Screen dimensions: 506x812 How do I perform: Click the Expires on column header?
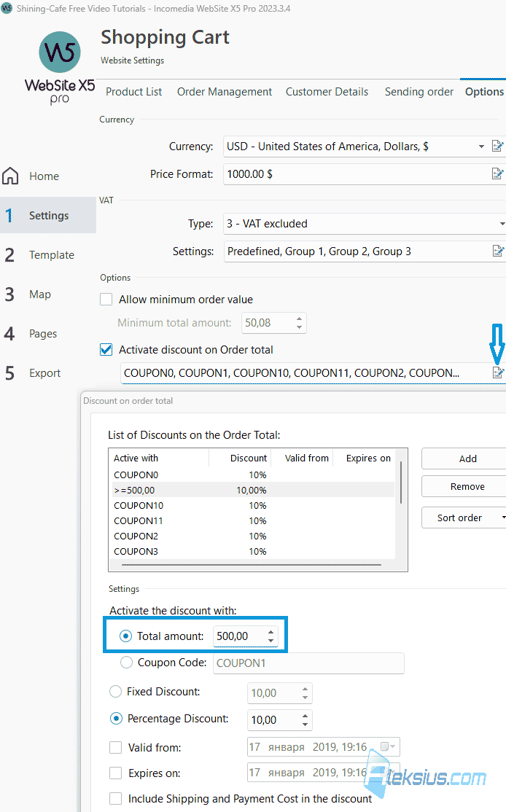coord(364,458)
